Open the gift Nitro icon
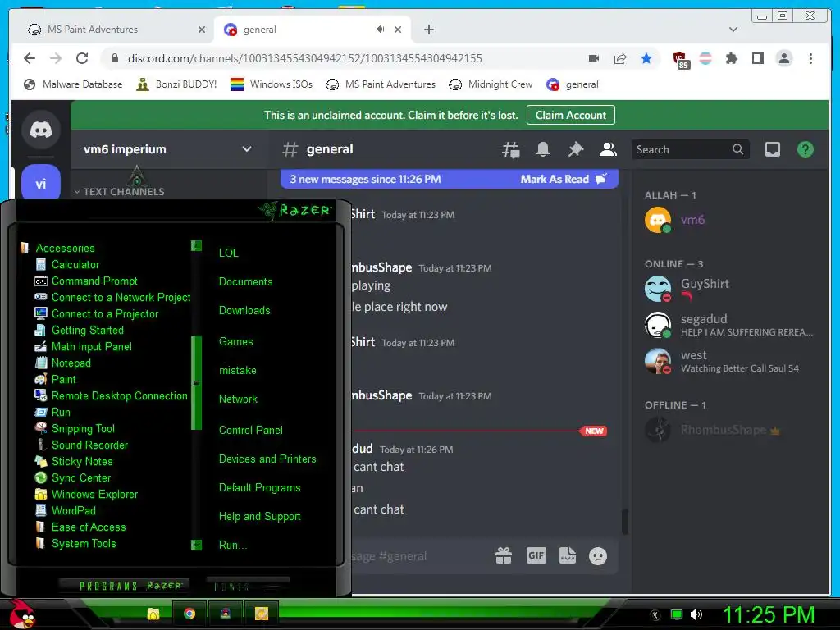Screen dimensions: 840x630 point(504,555)
